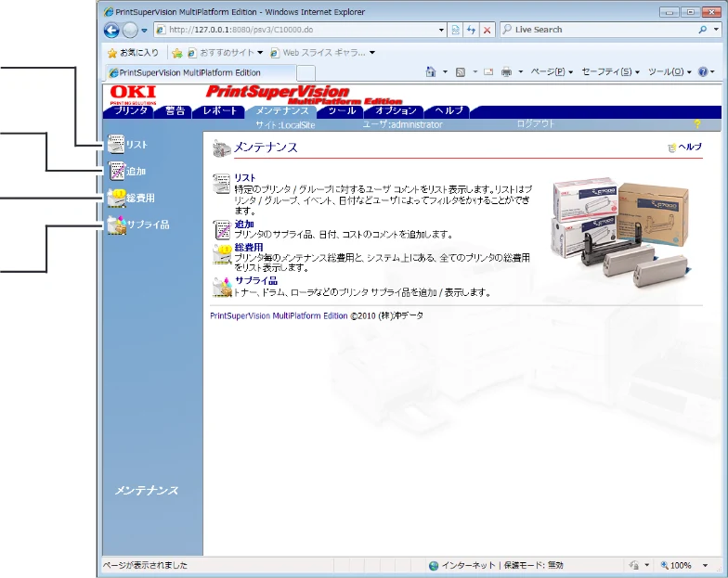
Task: Switch to the オプション tab
Action: pyautogui.click(x=396, y=111)
